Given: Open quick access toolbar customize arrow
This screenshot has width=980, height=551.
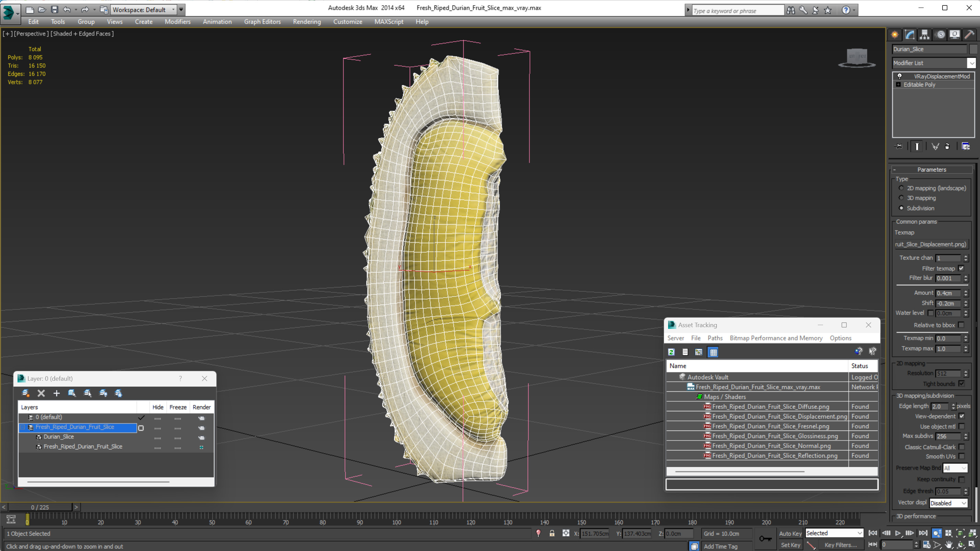Looking at the screenshot, I should (x=181, y=10).
